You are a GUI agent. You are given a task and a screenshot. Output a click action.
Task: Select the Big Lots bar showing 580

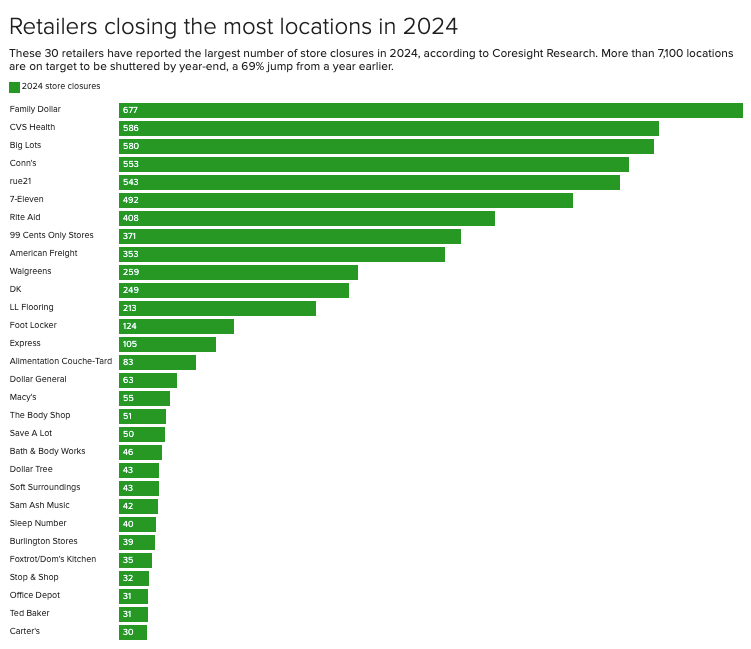click(x=387, y=146)
